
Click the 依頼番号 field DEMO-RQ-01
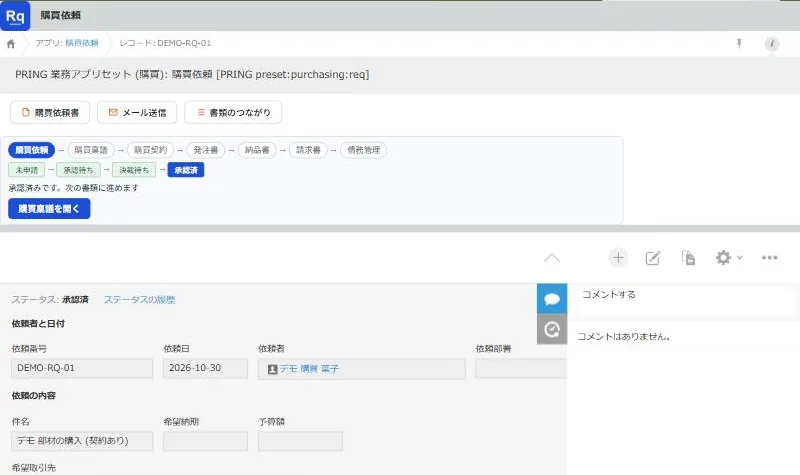[x=82, y=368]
